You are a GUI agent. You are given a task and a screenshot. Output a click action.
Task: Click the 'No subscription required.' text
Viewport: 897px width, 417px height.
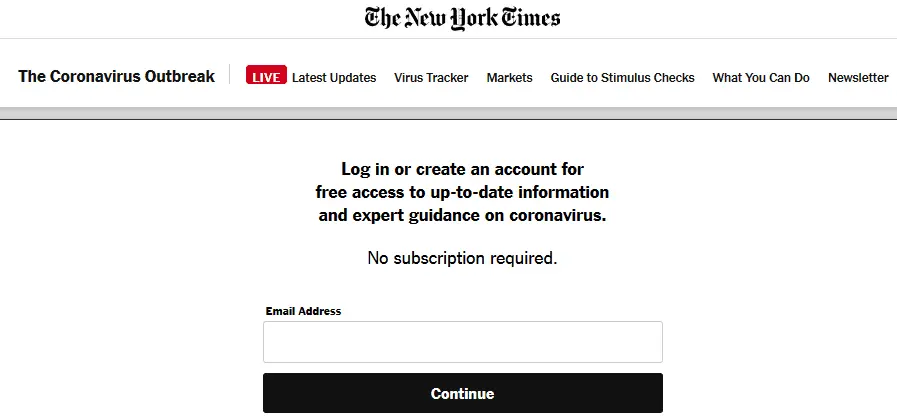pyautogui.click(x=462, y=258)
